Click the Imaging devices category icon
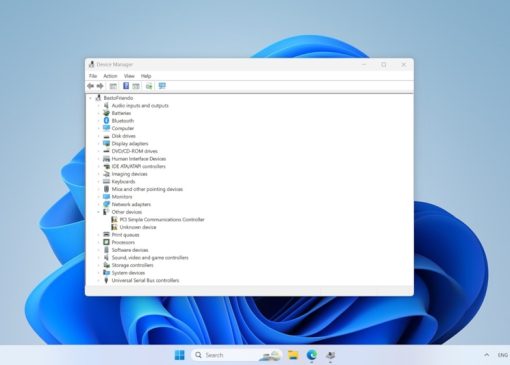Viewport: 510px width, 365px height. pyautogui.click(x=106, y=174)
